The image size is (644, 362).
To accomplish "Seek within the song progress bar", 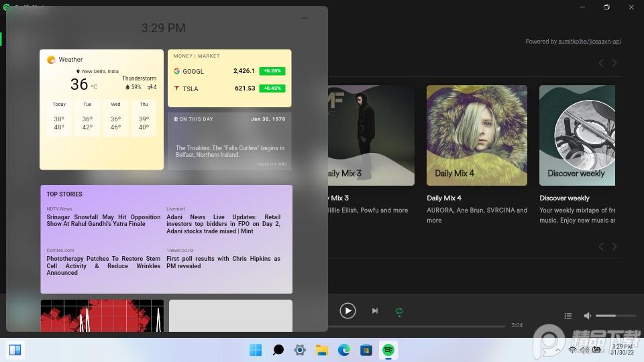I will [x=417, y=326].
